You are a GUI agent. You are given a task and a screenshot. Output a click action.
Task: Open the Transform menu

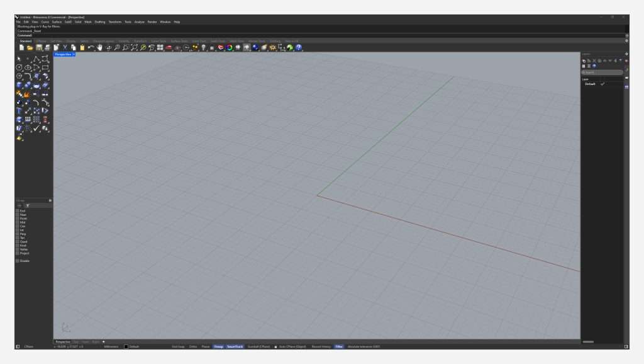coord(115,22)
